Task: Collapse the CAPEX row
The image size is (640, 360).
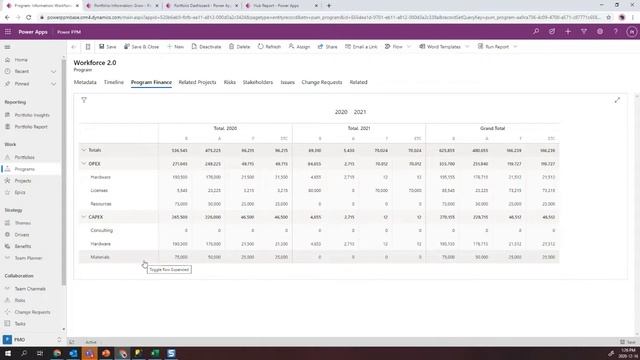Action: [x=84, y=217]
